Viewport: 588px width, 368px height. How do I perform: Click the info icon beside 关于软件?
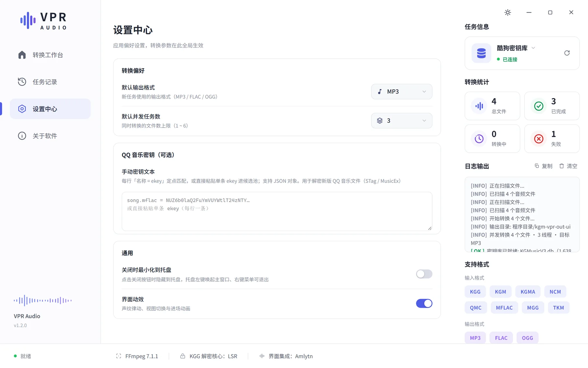pos(22,136)
